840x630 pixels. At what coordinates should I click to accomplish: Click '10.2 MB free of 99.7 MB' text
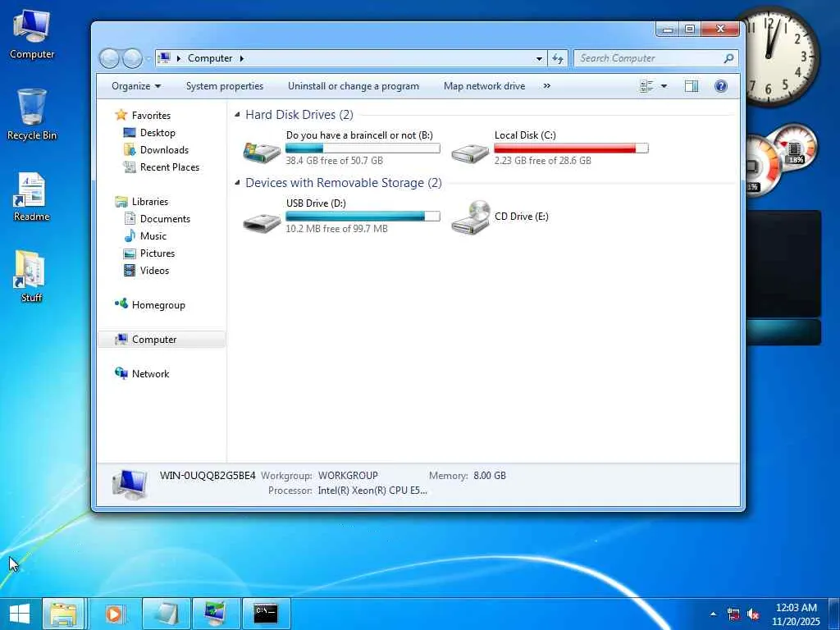coord(336,228)
